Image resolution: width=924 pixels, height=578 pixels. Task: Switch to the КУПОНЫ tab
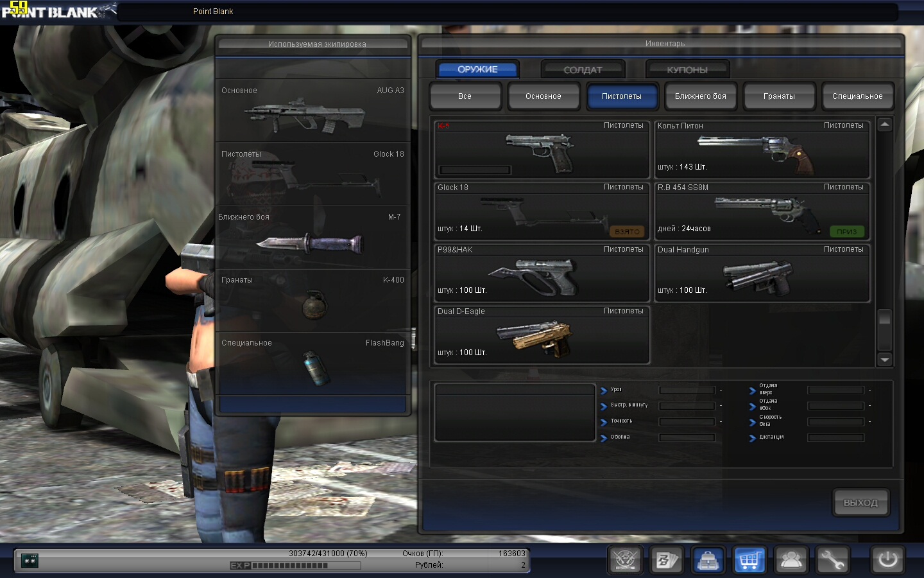687,69
